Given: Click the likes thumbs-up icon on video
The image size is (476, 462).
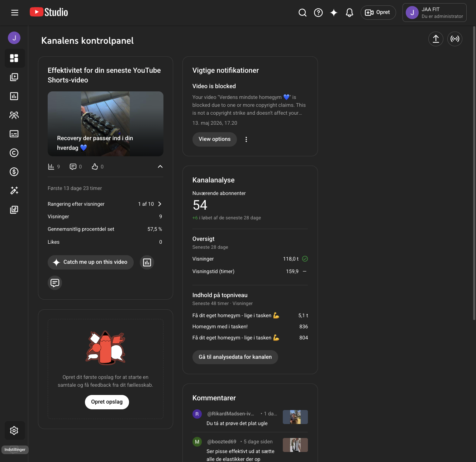Looking at the screenshot, I should click(x=95, y=167).
